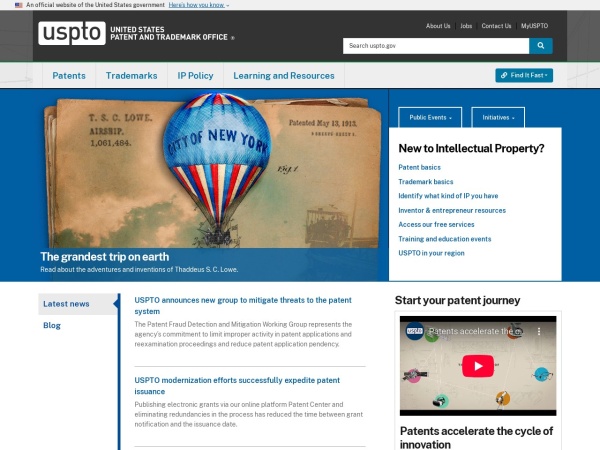The width and height of the screenshot is (600, 450).
Task: Click the video title 'Patents accelerate the...'
Action: (x=474, y=331)
